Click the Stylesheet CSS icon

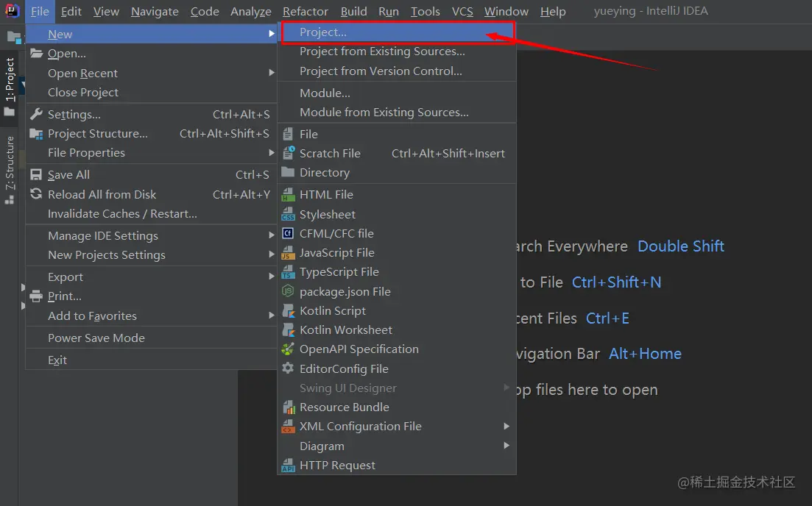(x=288, y=214)
